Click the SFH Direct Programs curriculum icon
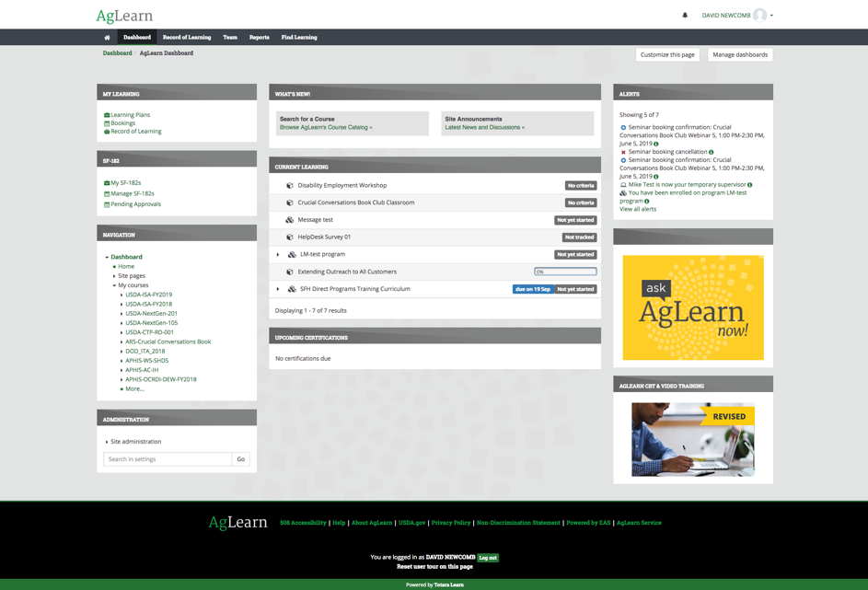The height and width of the screenshot is (590, 868). (x=292, y=289)
